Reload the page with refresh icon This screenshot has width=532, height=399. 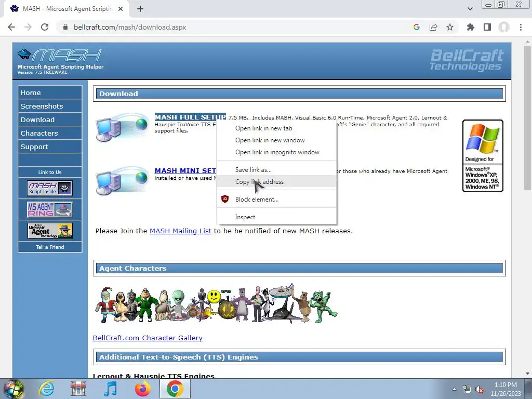pyautogui.click(x=45, y=27)
